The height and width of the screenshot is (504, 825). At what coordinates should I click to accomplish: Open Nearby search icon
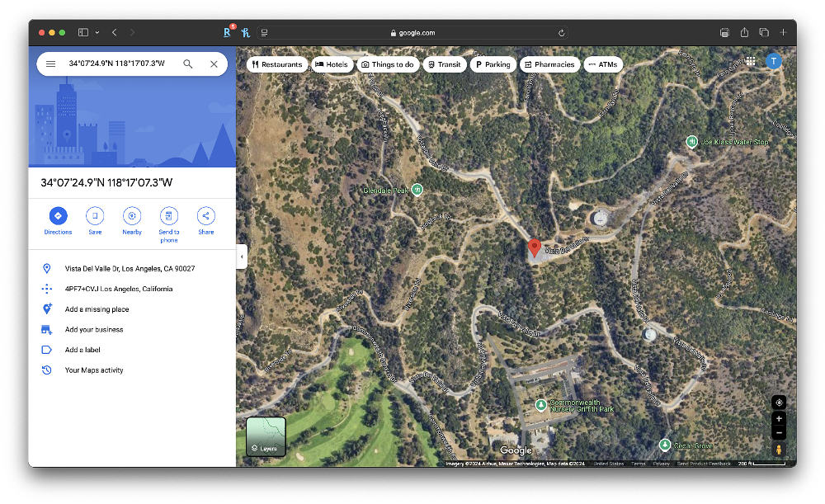pyautogui.click(x=132, y=215)
